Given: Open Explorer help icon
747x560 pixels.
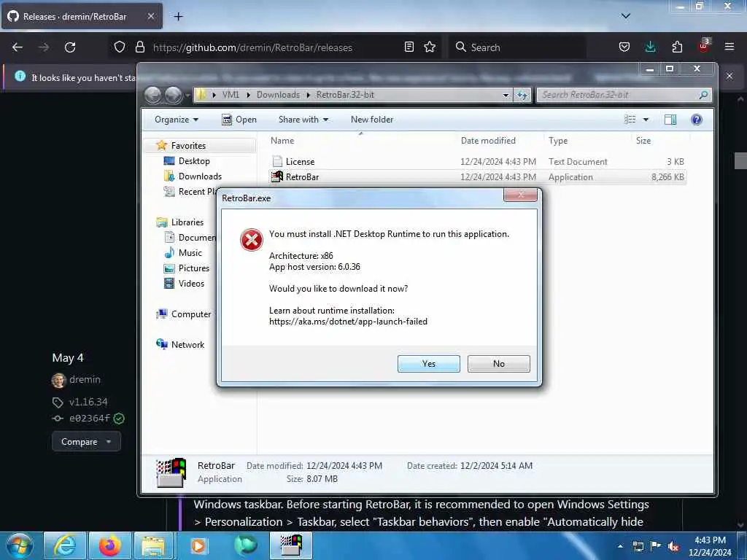Looking at the screenshot, I should pyautogui.click(x=697, y=120).
